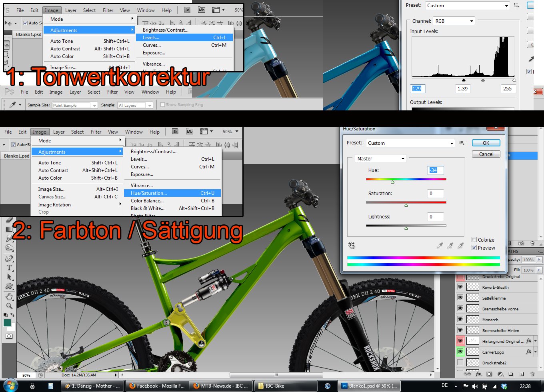
Task: Create new adjustment layer icon
Action: coord(500,374)
